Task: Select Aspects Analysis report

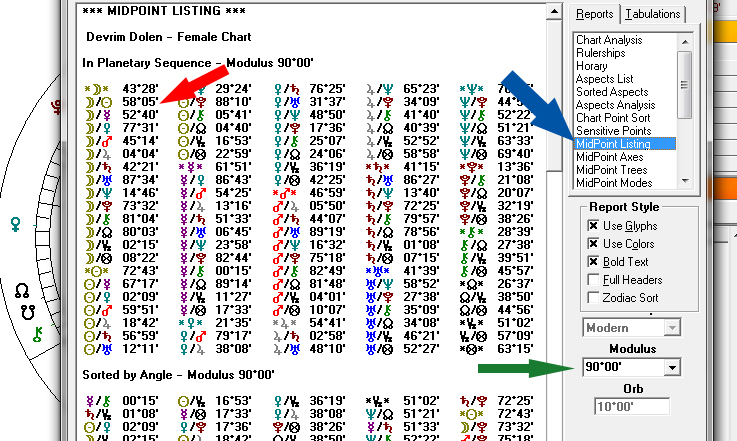Action: pyautogui.click(x=615, y=105)
